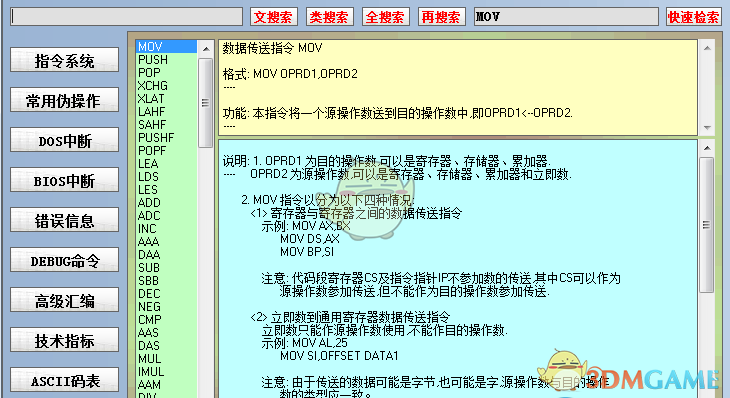Open the 指令系统 section
The image size is (730, 398).
(x=64, y=60)
